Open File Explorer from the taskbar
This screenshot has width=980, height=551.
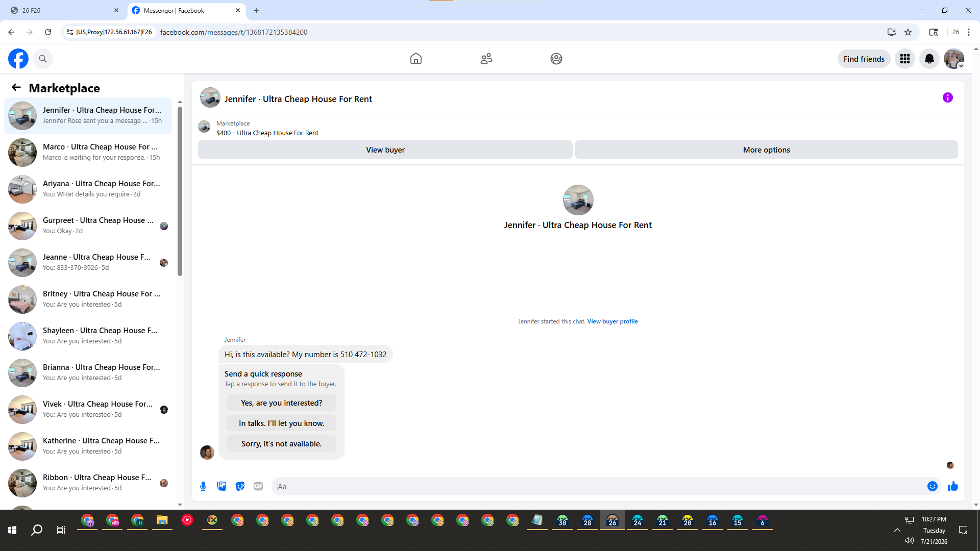[x=162, y=520]
